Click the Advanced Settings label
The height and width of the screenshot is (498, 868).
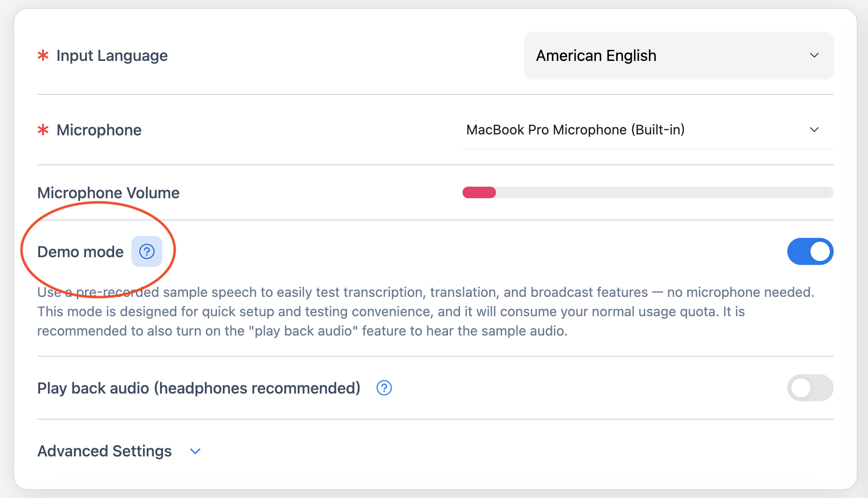click(104, 451)
